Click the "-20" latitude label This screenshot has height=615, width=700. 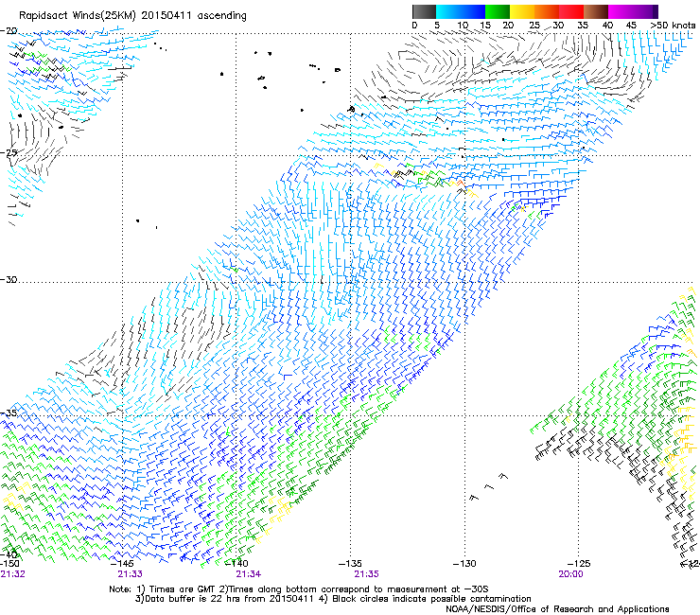9,30
